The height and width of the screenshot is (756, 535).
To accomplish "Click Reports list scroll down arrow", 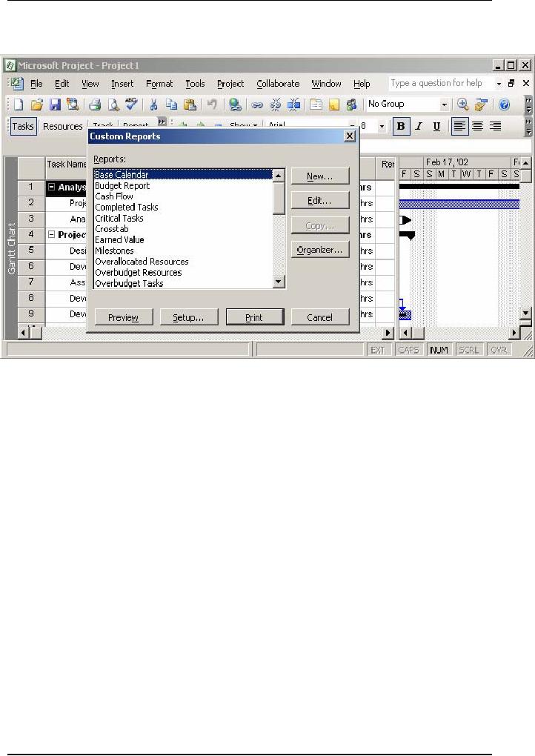I will pyautogui.click(x=279, y=282).
